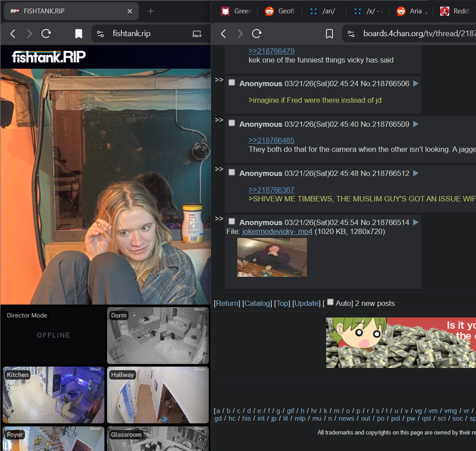Open the /news/ board link
This screenshot has height=451, width=476.
pos(346,418)
